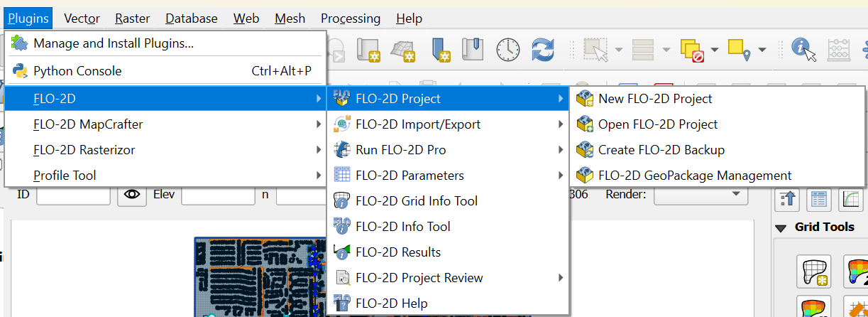Choose Open FLO-2D Project
This screenshot has width=868, height=317.
tap(658, 124)
